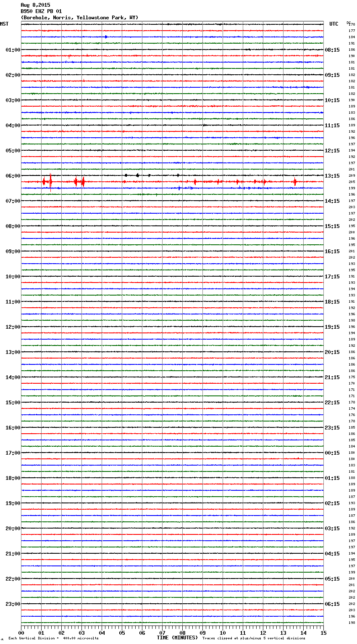Click the 10:15 UTC time label
The image size is (357, 644).
[x=332, y=100]
